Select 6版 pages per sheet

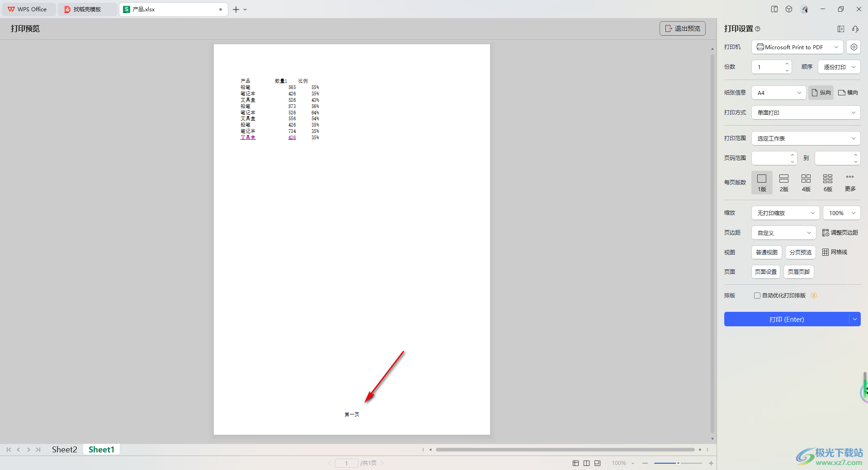(828, 183)
